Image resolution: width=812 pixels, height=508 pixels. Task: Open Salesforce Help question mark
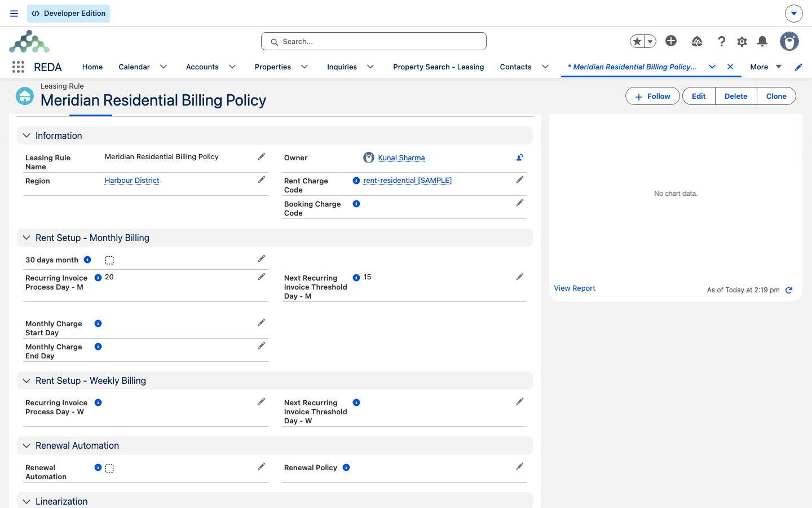[x=721, y=41]
